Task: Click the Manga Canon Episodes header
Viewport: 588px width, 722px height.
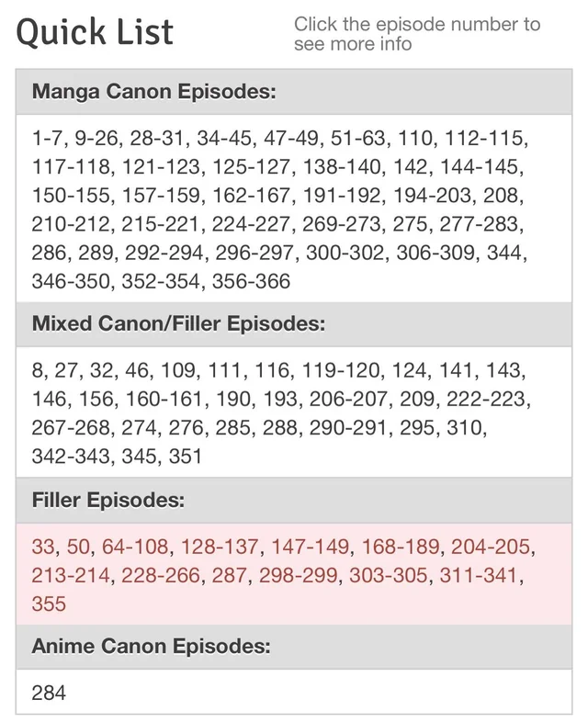Action: click(x=154, y=92)
